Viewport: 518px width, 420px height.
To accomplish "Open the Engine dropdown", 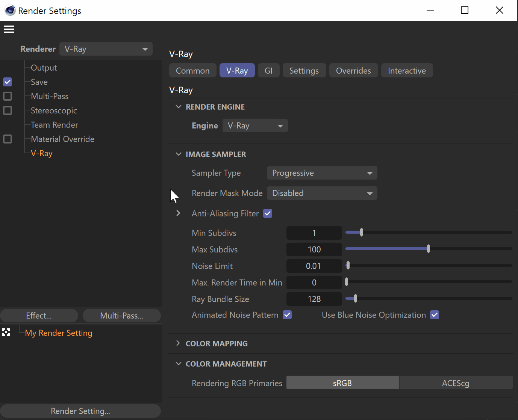I will click(x=255, y=125).
